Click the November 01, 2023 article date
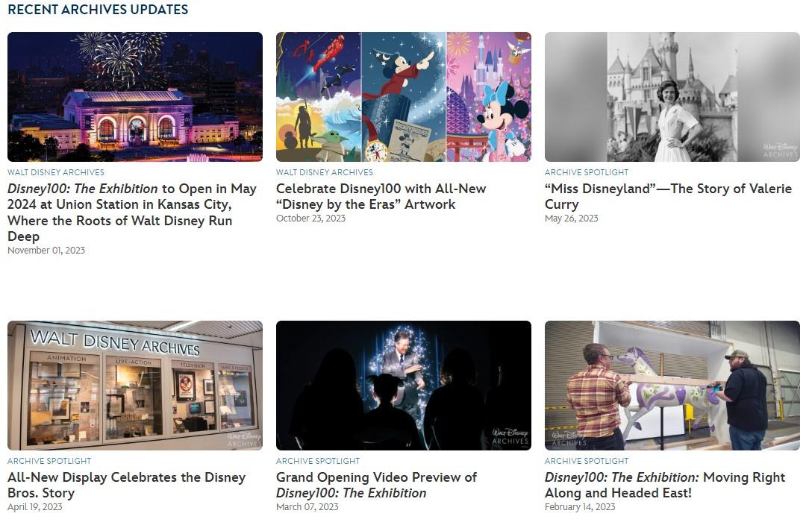This screenshot has height=528, width=812. pyautogui.click(x=46, y=251)
